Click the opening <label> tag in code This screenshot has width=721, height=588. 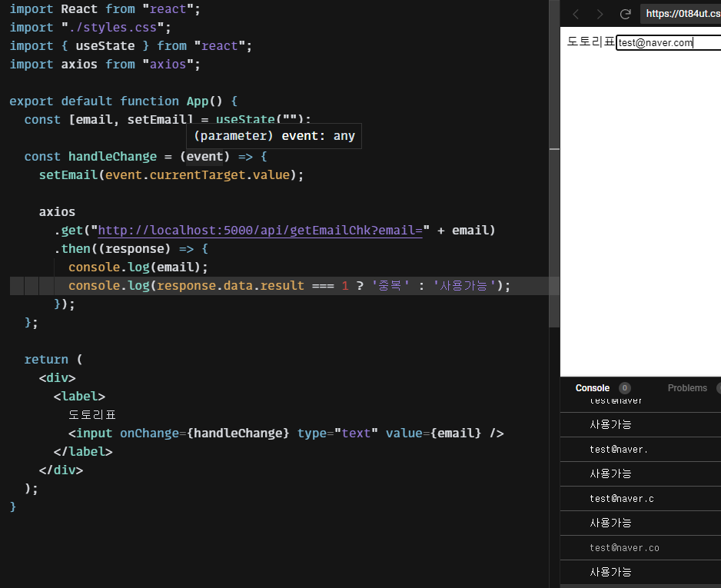click(79, 397)
